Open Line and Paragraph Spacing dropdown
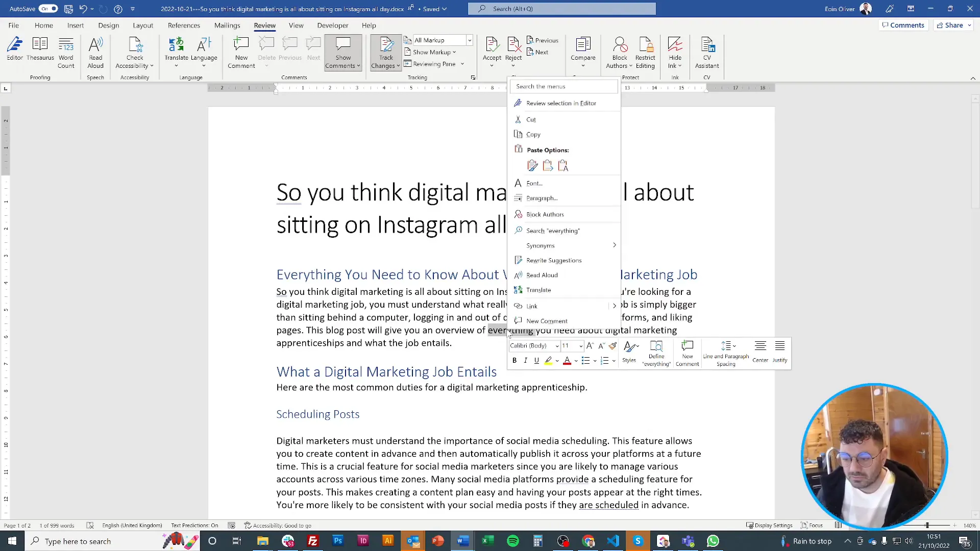This screenshot has width=980, height=551. (x=726, y=353)
